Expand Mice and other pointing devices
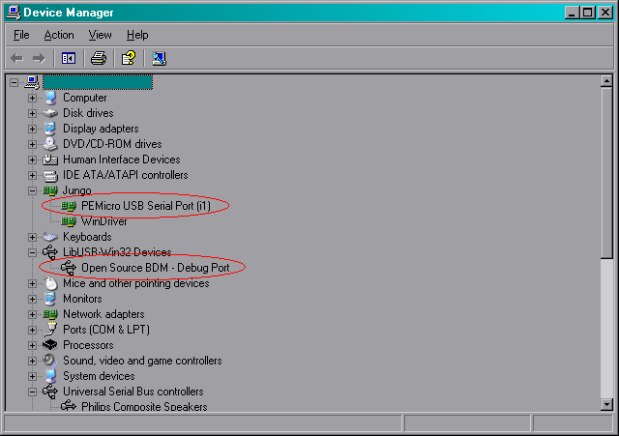 point(32,284)
